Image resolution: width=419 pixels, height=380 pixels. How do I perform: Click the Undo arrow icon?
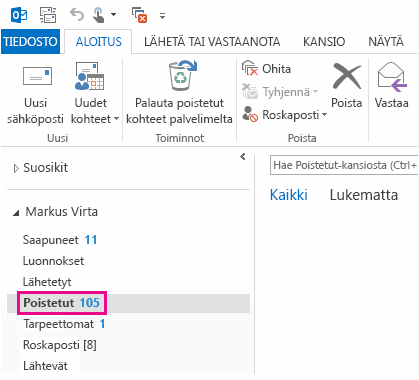pos(77,15)
